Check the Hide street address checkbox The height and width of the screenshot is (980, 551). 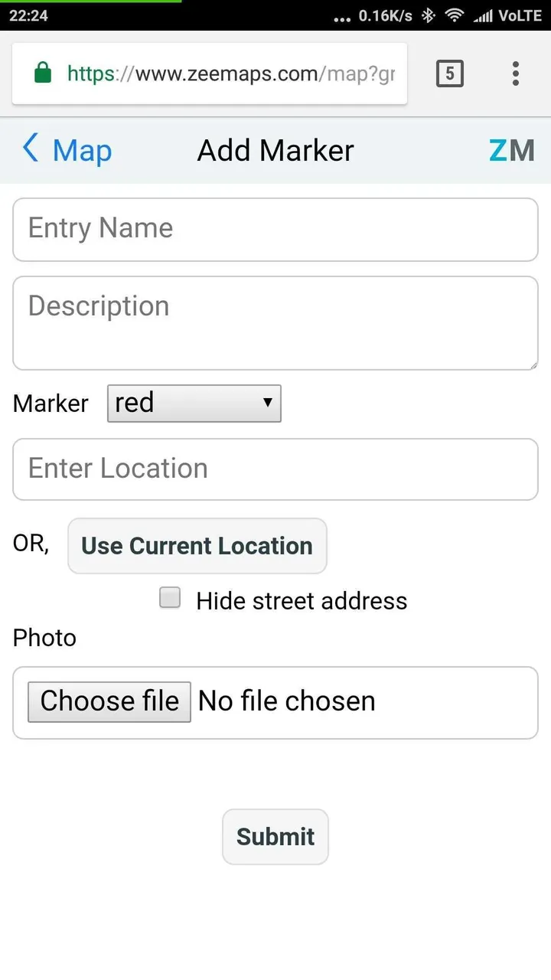click(170, 598)
